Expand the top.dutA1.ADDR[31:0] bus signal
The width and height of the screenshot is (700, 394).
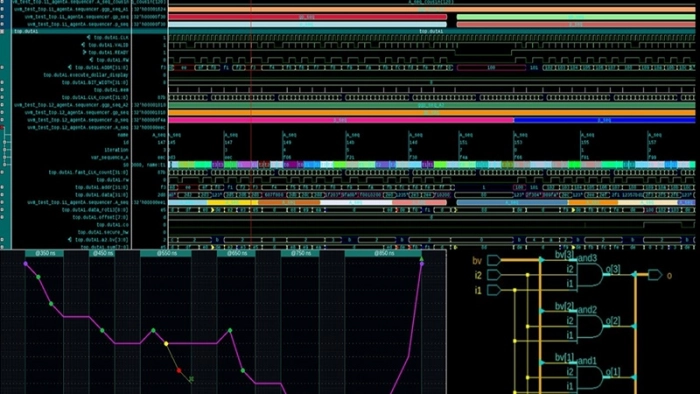point(2,67)
